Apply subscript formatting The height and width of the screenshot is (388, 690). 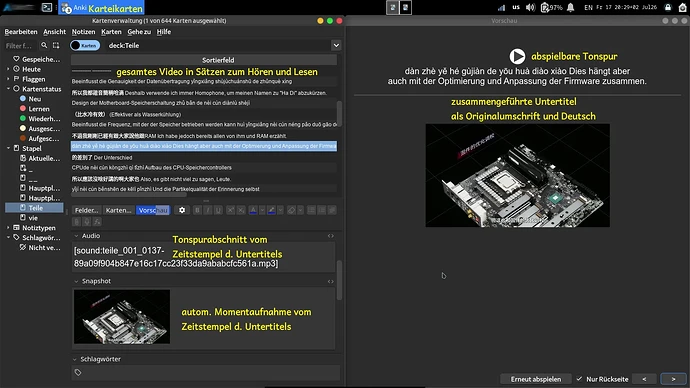pyautogui.click(x=241, y=210)
